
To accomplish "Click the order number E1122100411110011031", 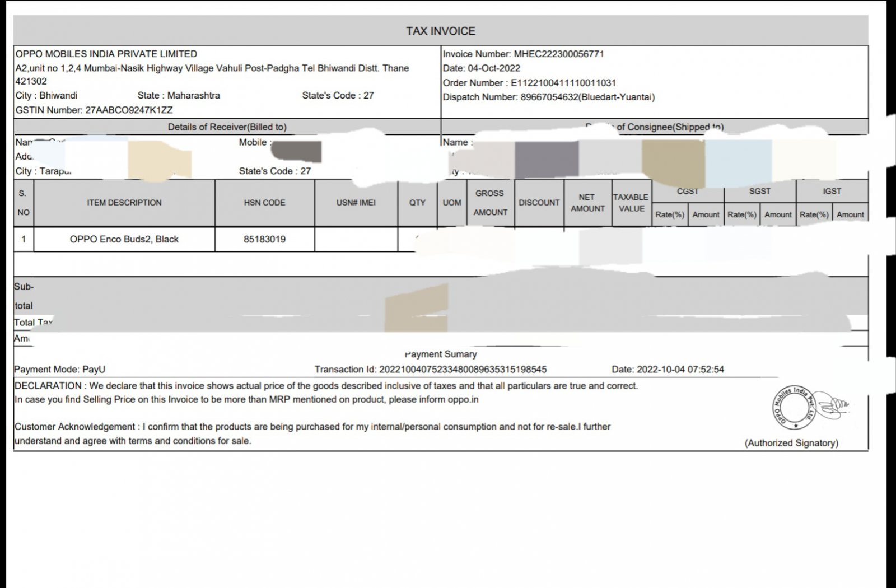I will tap(563, 83).
